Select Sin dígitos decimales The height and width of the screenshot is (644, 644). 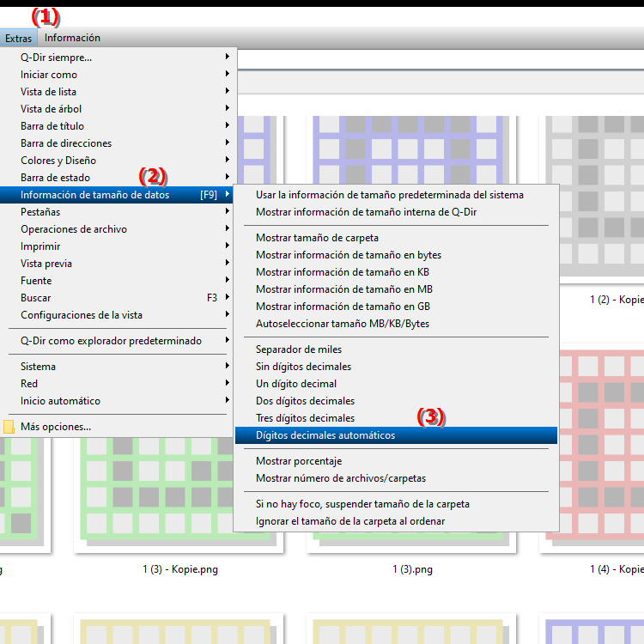397,367
